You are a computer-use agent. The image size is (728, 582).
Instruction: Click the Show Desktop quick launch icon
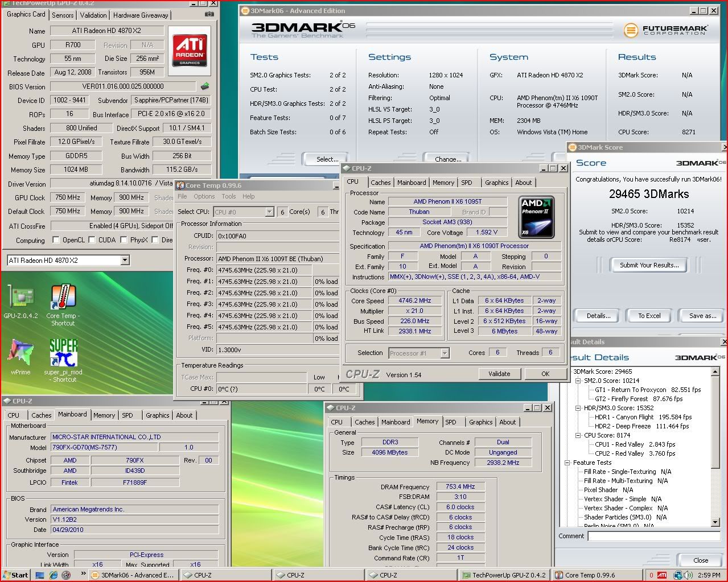40,575
